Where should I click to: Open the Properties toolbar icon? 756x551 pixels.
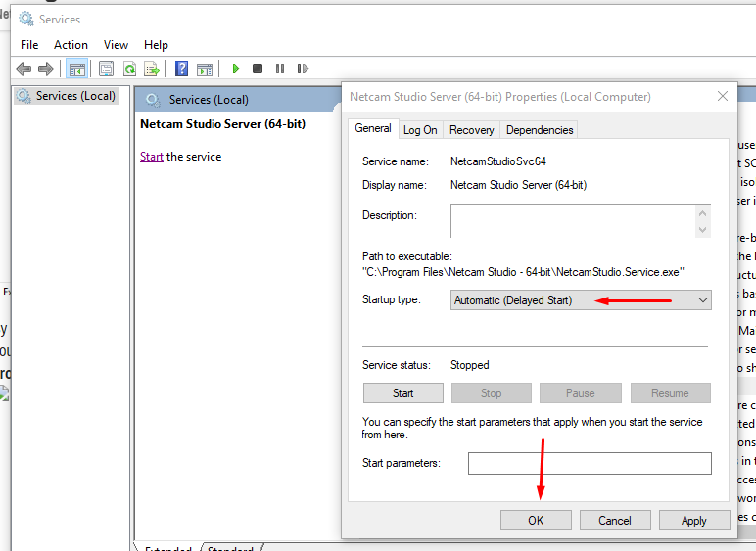point(106,69)
